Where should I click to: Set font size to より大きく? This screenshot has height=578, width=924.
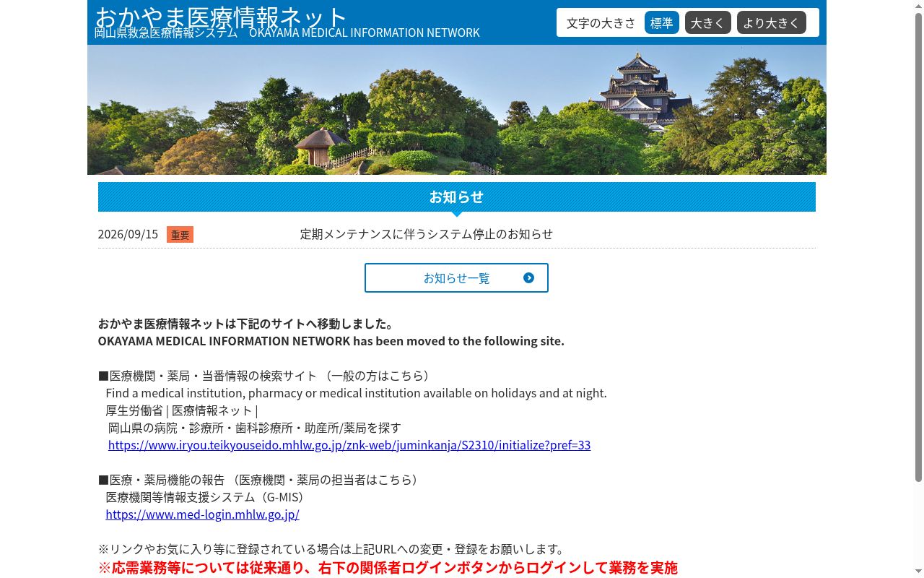[x=771, y=22]
